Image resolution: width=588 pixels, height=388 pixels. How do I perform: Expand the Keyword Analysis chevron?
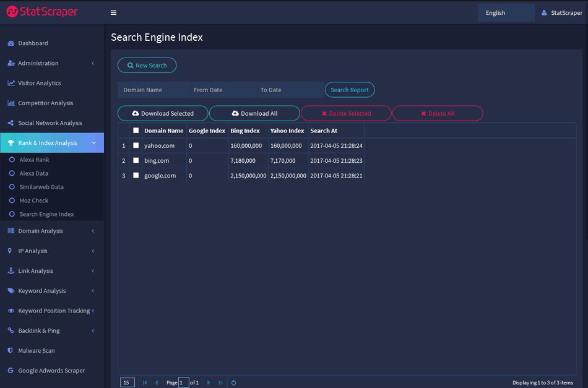tap(93, 290)
